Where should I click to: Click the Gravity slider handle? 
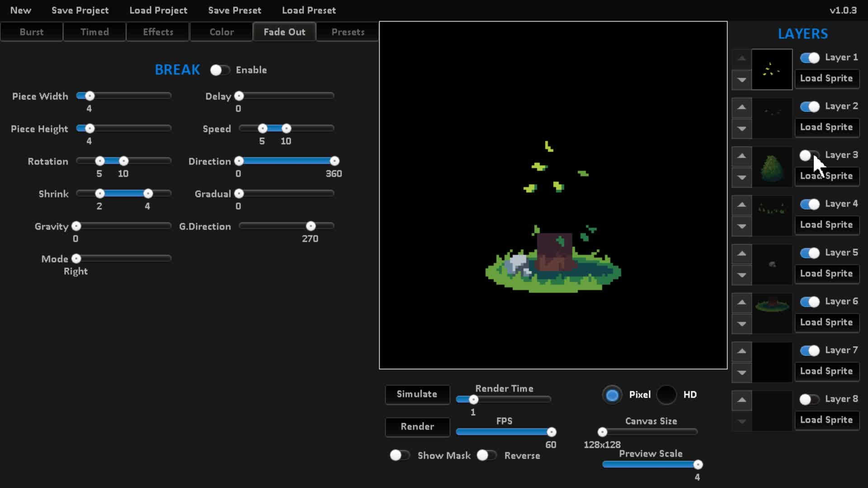(76, 226)
